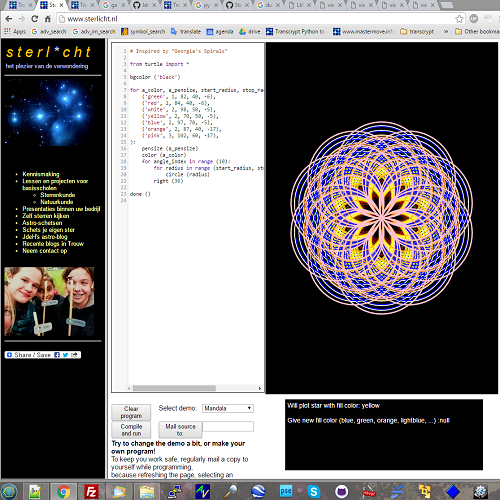
Task: Open the translate bookmark
Action: 186,32
